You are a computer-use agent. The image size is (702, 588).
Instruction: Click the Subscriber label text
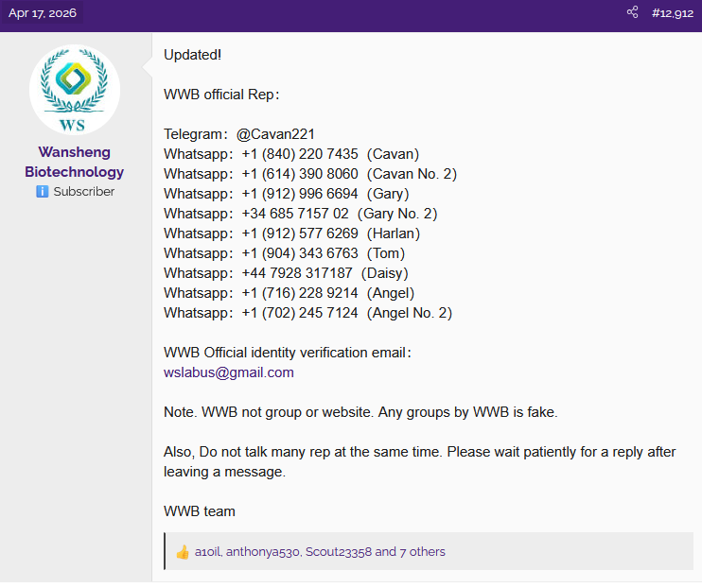coord(83,192)
